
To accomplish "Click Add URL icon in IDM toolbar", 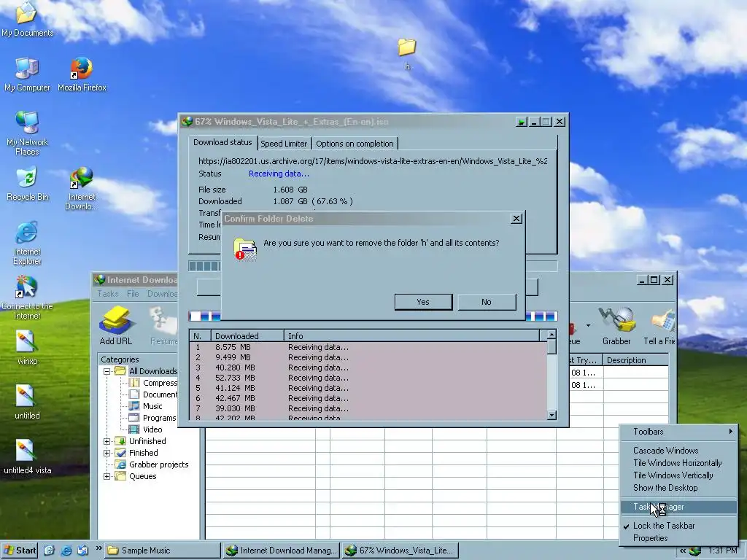I will tap(116, 327).
